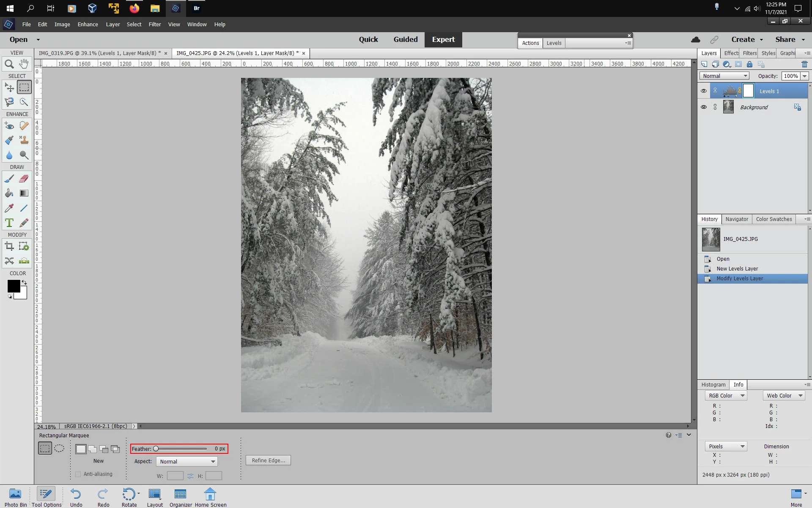Select the Zoom tool in the toolbox
The width and height of the screenshot is (812, 508).
pos(9,64)
